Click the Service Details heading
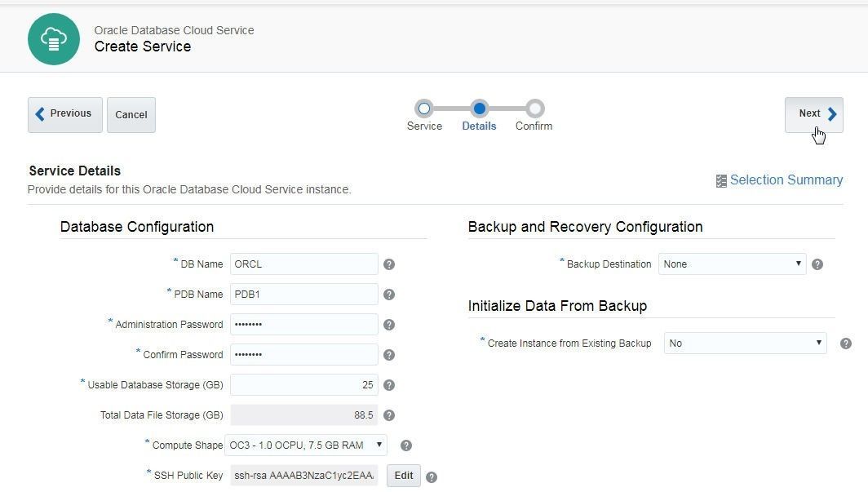868x492 pixels. (x=75, y=171)
